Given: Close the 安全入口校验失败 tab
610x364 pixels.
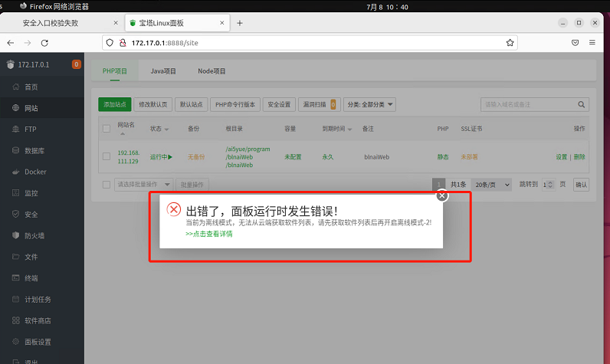Looking at the screenshot, I should point(116,23).
